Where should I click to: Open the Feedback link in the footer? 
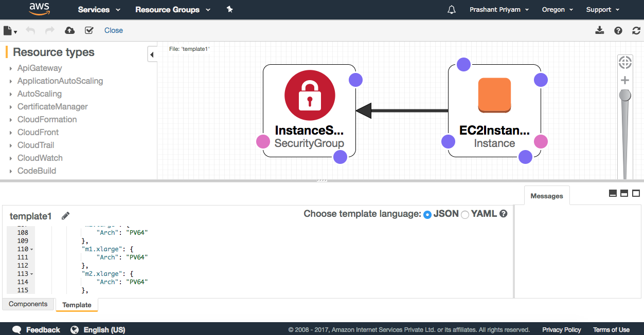(x=37, y=329)
